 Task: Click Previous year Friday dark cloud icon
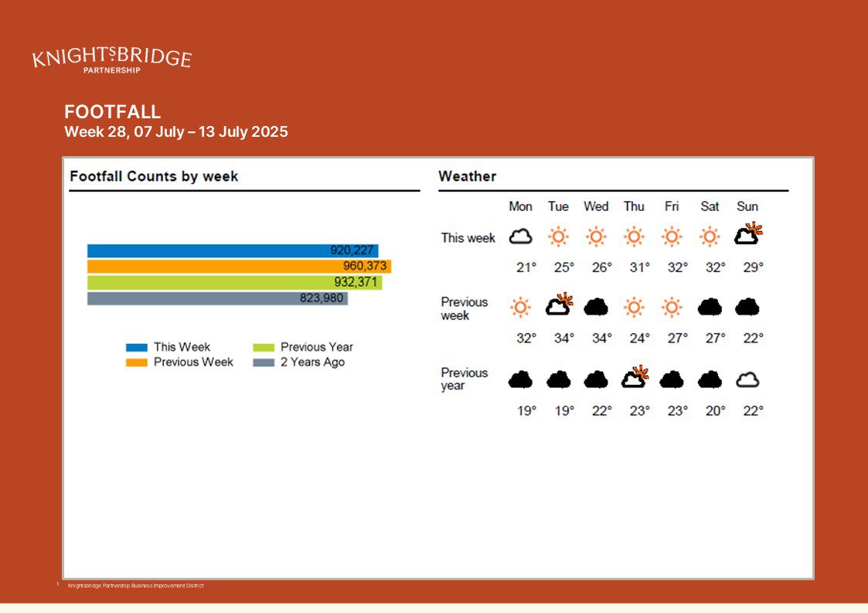tap(672, 380)
